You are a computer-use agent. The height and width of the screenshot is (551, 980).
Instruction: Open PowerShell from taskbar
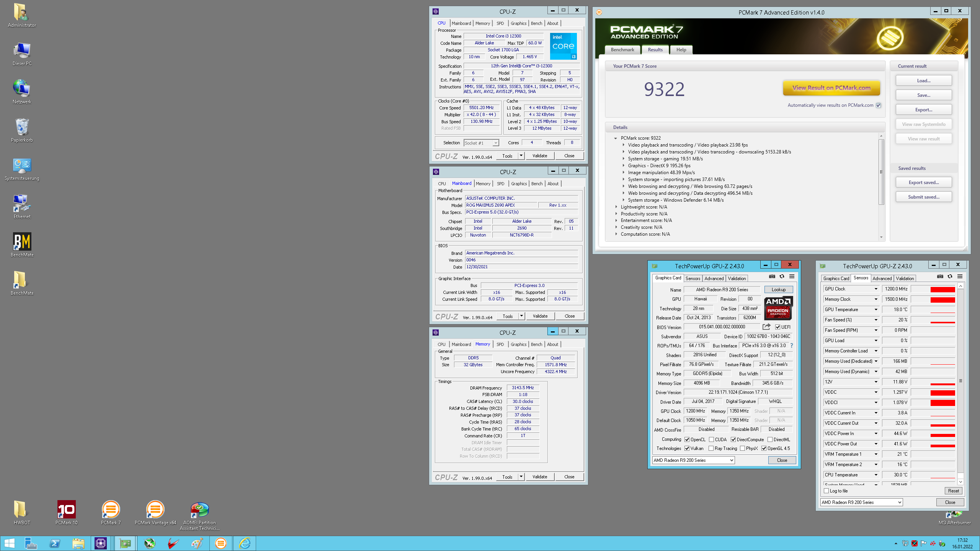[x=55, y=543]
